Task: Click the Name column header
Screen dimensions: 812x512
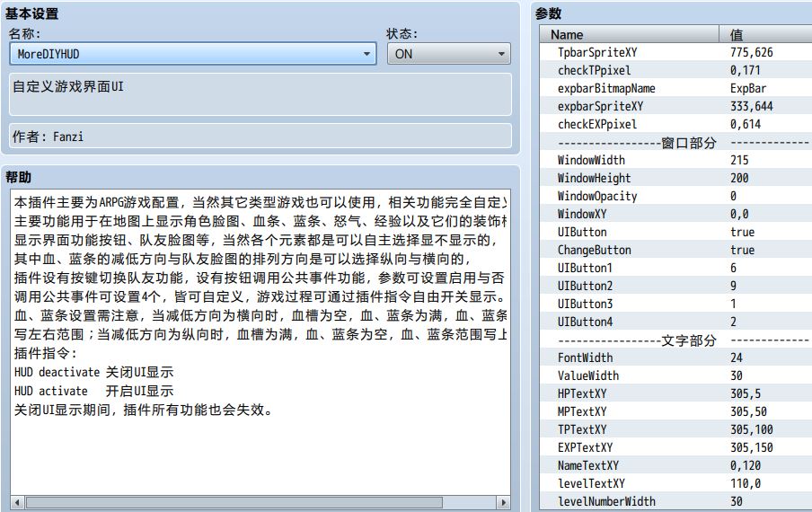Action: 629,34
